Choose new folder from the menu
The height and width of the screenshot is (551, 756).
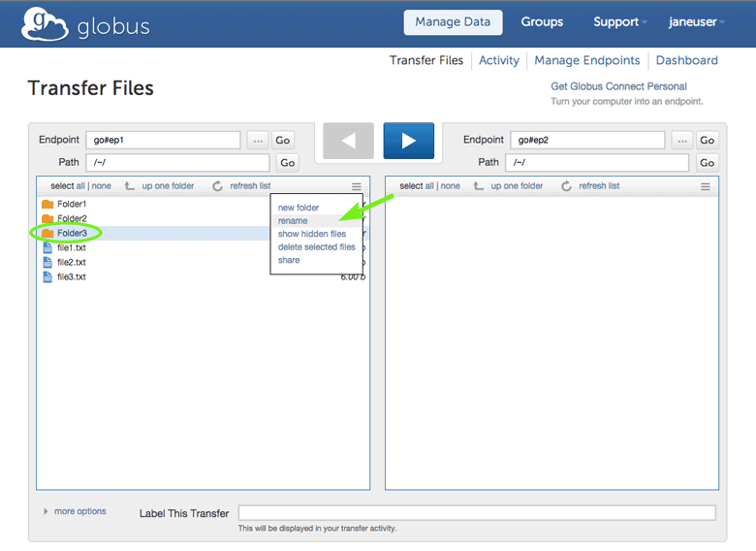[299, 208]
